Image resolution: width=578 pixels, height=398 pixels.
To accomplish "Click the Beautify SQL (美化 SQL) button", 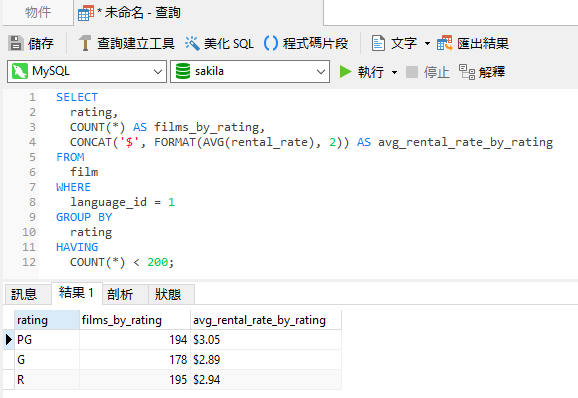I will tap(219, 43).
